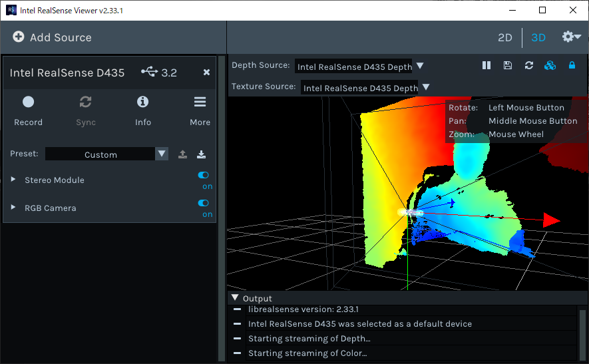The image size is (589, 364).
Task: Select the default device log message
Action: point(360,324)
